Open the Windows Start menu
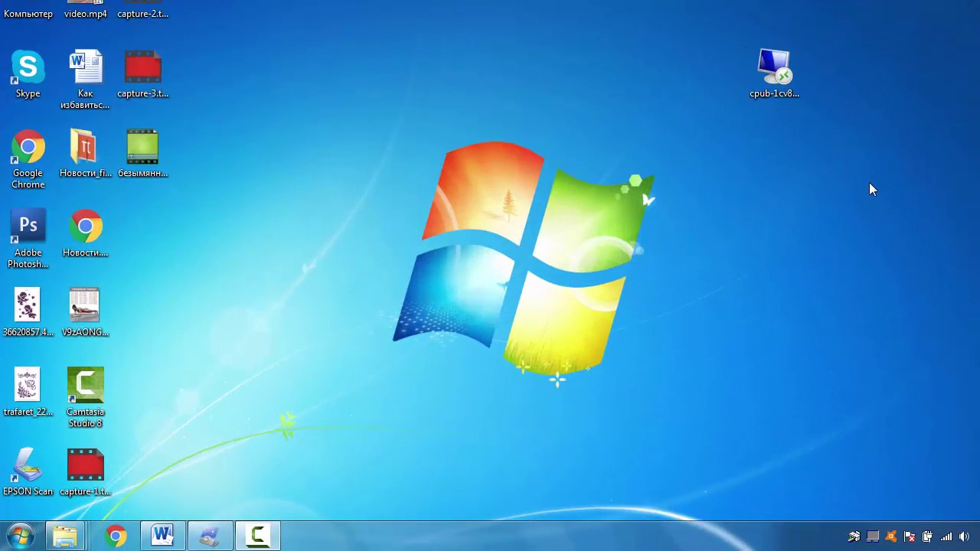 click(21, 536)
